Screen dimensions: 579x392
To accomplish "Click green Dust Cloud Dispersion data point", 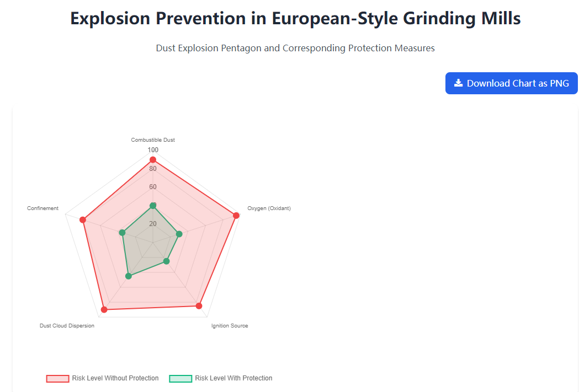I will click(x=129, y=276).
